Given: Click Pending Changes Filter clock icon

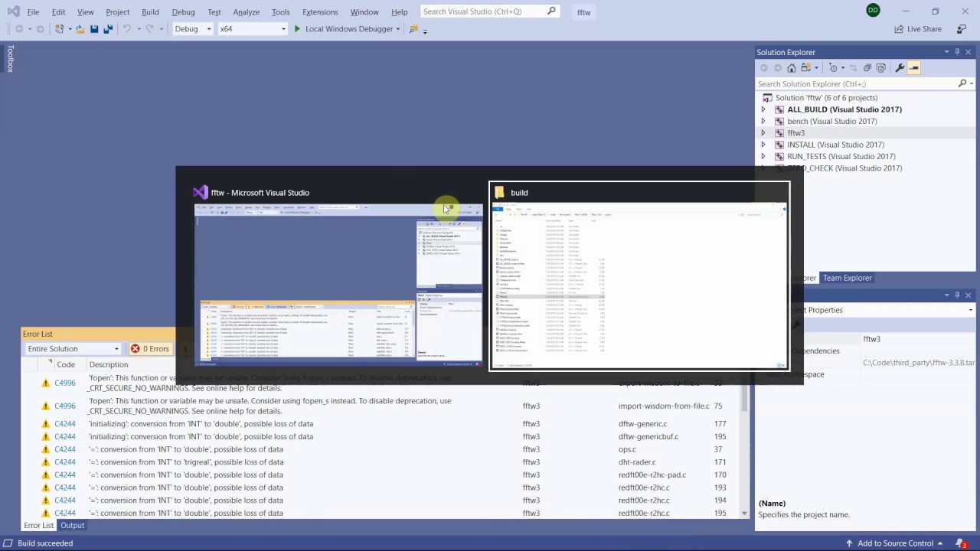Looking at the screenshot, I should (x=834, y=68).
